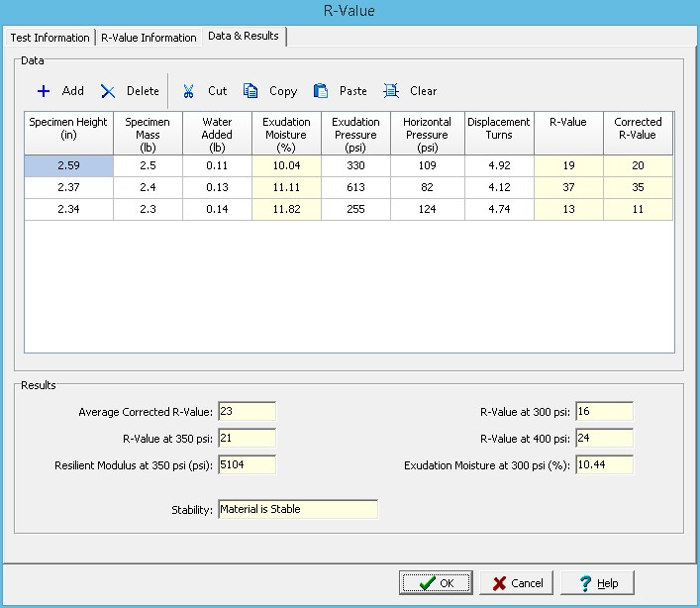700x608 pixels.
Task: Click the Resilient Modulus at 350 psi field
Action: pyautogui.click(x=247, y=464)
